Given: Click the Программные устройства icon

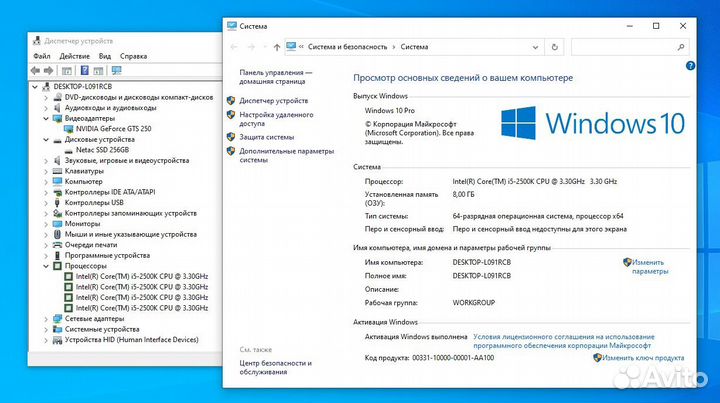Looking at the screenshot, I should coord(57,256).
